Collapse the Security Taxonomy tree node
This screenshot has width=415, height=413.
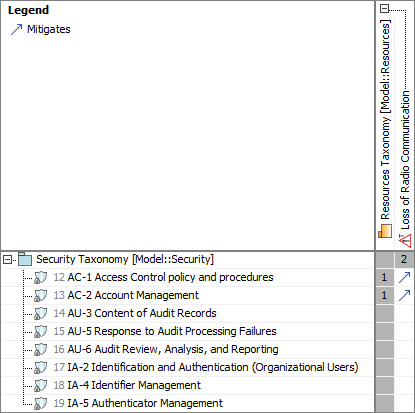click(x=7, y=259)
